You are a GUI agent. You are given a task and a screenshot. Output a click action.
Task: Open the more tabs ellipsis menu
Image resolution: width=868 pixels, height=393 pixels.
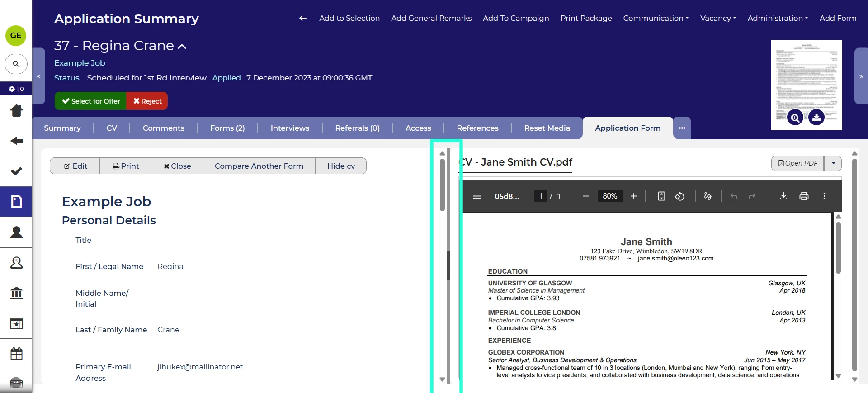pyautogui.click(x=682, y=128)
